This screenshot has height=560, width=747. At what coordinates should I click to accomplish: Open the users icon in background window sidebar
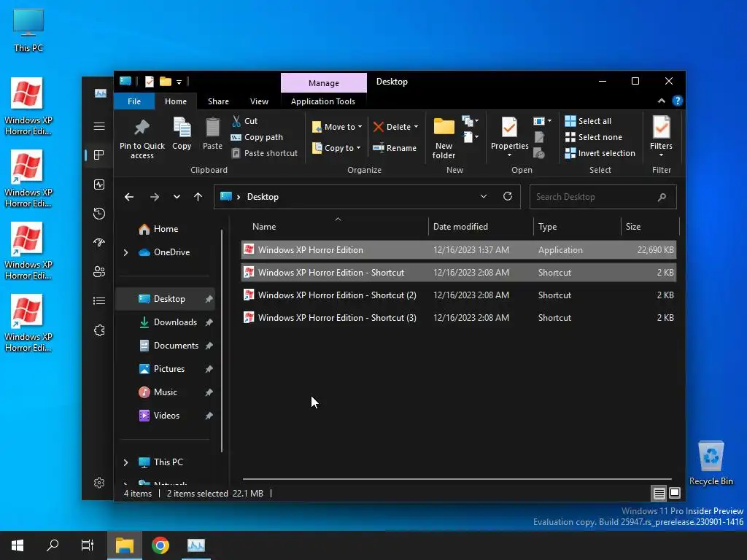click(x=99, y=272)
